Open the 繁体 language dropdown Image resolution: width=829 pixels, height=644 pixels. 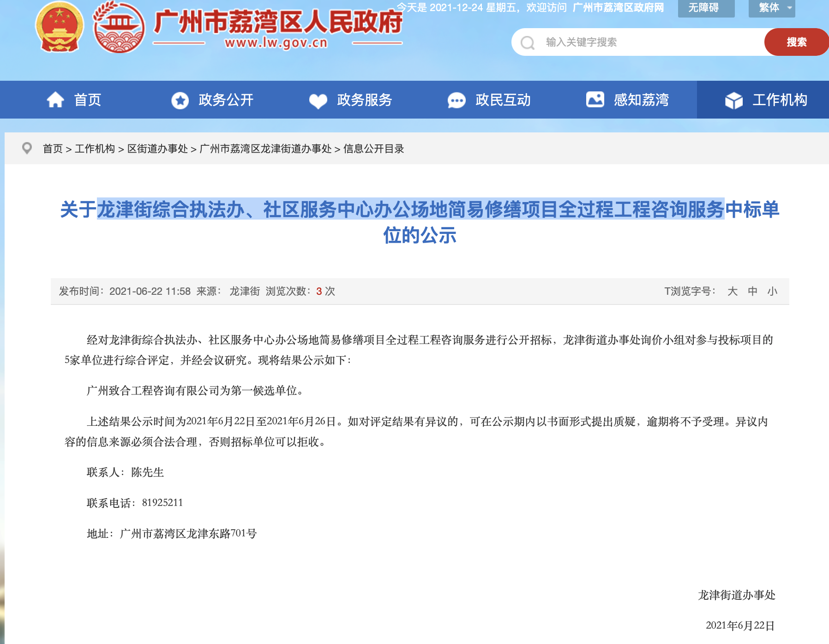point(772,8)
